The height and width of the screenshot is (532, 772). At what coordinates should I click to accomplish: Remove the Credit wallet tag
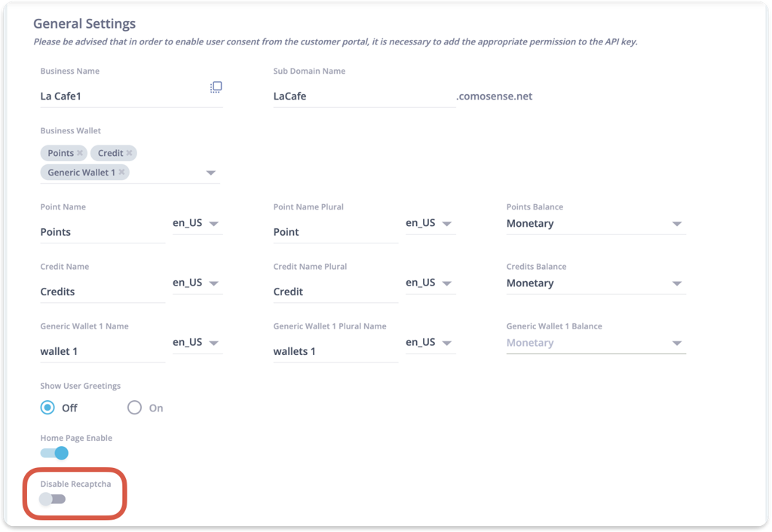[130, 153]
